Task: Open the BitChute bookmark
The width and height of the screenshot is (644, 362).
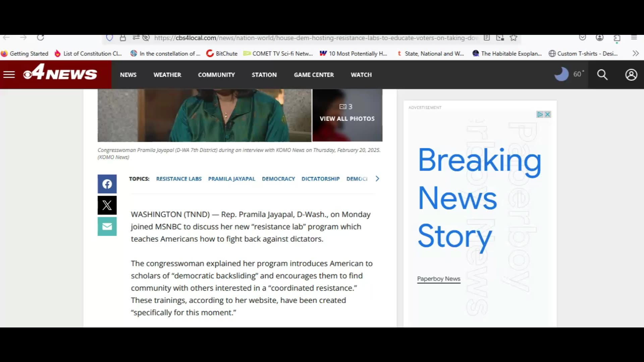Action: pos(222,54)
